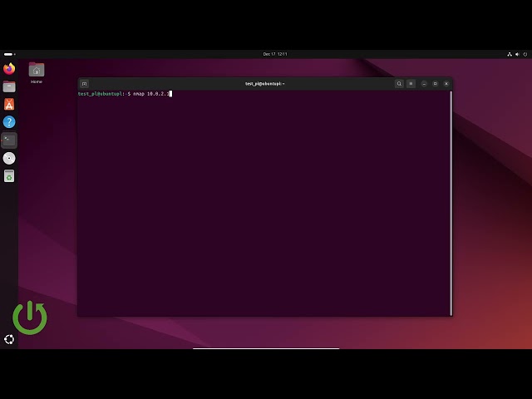The image size is (532, 399).
Task: Maximize the terminal window
Action: click(436, 84)
